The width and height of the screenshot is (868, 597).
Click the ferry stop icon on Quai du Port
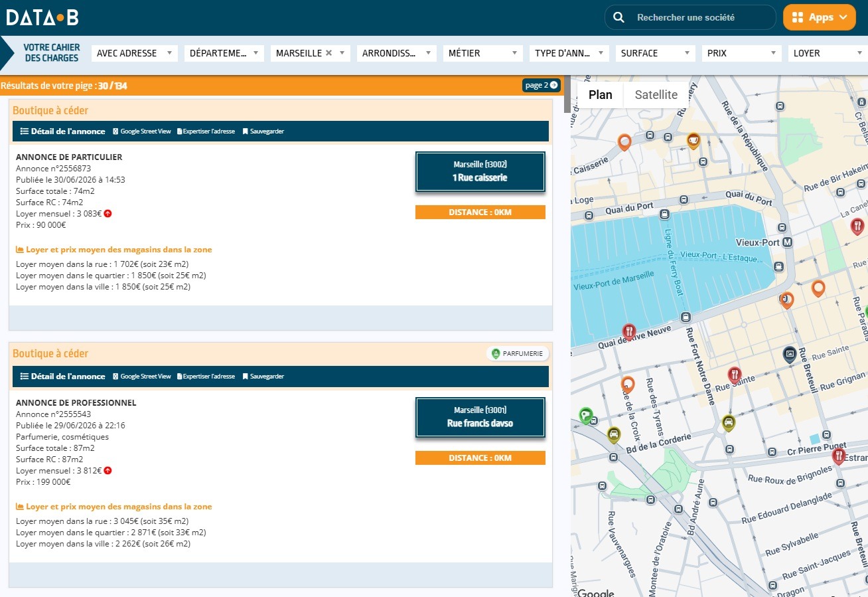(664, 214)
